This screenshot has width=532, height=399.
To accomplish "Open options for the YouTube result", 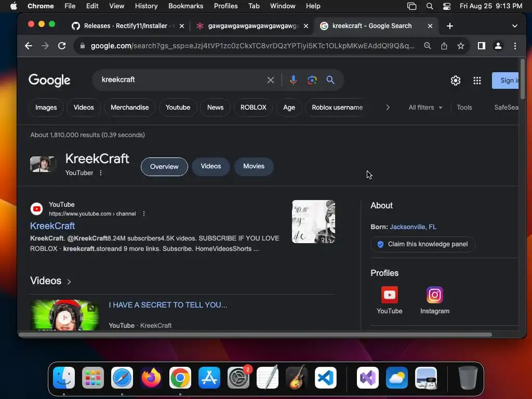I will coord(144,214).
